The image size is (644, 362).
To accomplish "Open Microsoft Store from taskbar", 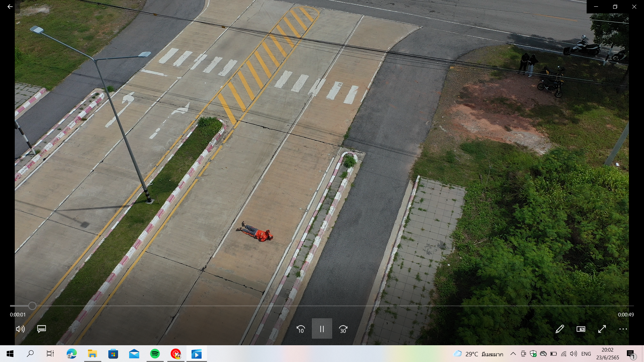I will (x=113, y=354).
